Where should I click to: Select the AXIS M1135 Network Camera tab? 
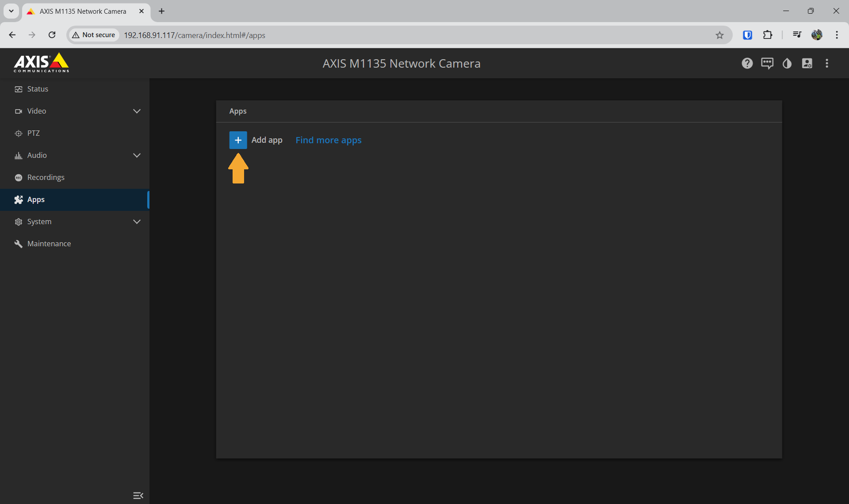pos(86,11)
